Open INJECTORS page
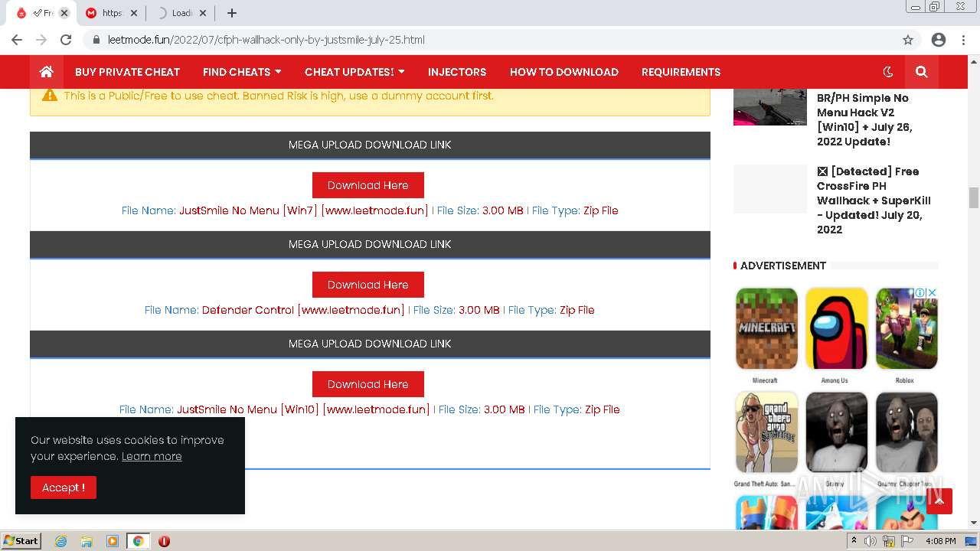 (x=457, y=72)
